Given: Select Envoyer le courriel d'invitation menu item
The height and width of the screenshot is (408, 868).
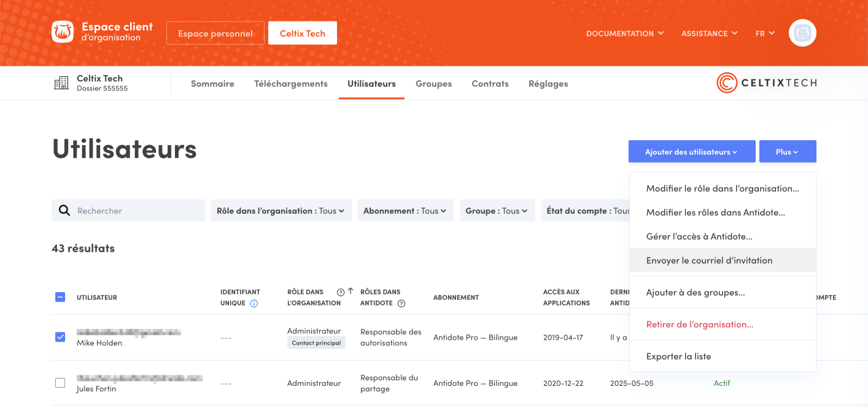Looking at the screenshot, I should tap(709, 261).
